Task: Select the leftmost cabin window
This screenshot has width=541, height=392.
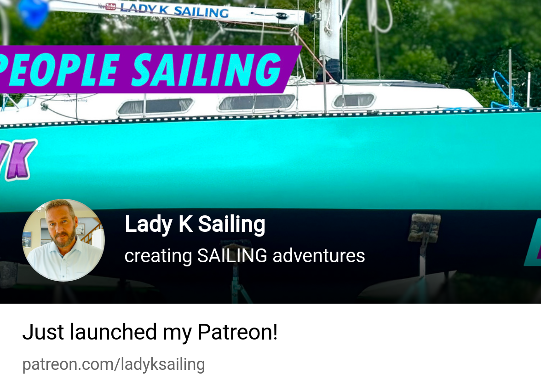Action: 155,106
